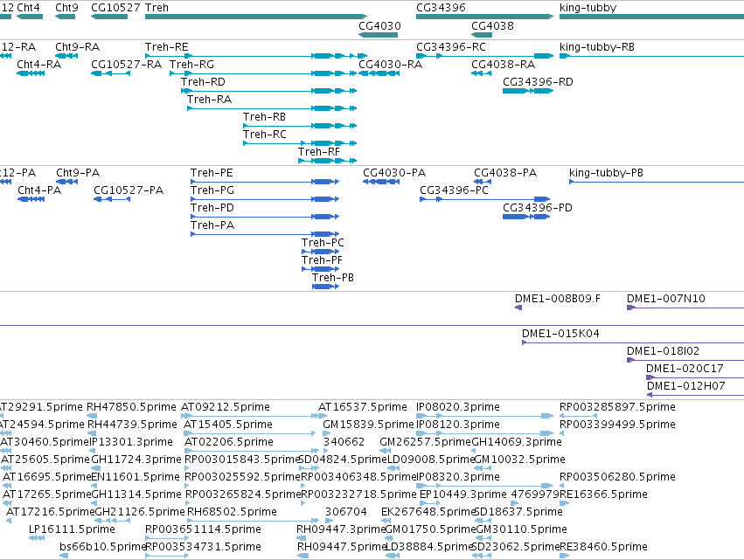Viewport: 744px width, 560px height.
Task: Click the Treh-RB transcript label
Action: point(264,117)
